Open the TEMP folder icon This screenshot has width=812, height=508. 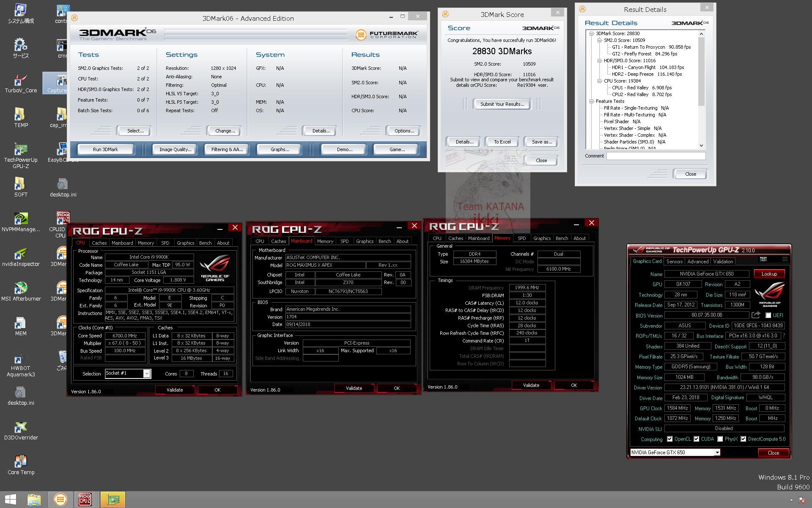21,118
